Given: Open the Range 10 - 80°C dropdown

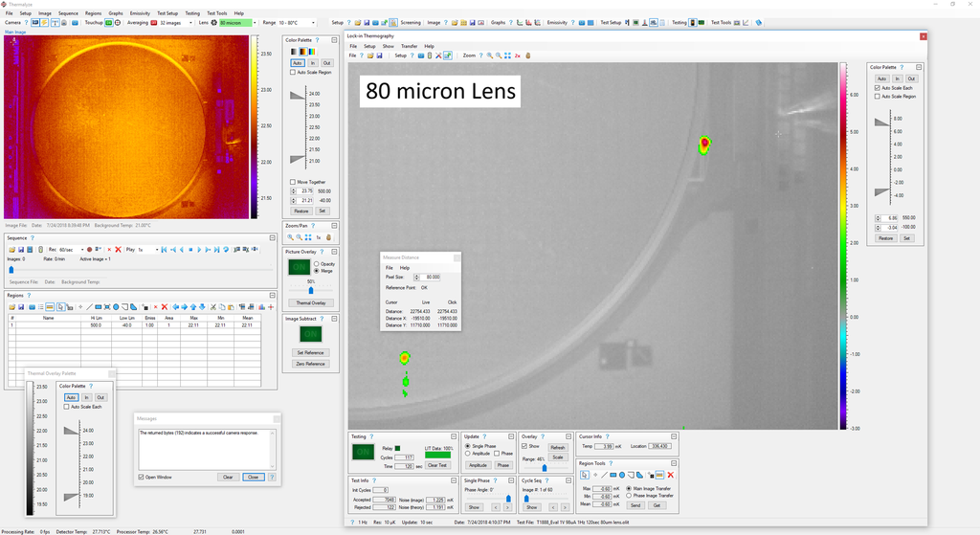Looking at the screenshot, I should tap(314, 23).
